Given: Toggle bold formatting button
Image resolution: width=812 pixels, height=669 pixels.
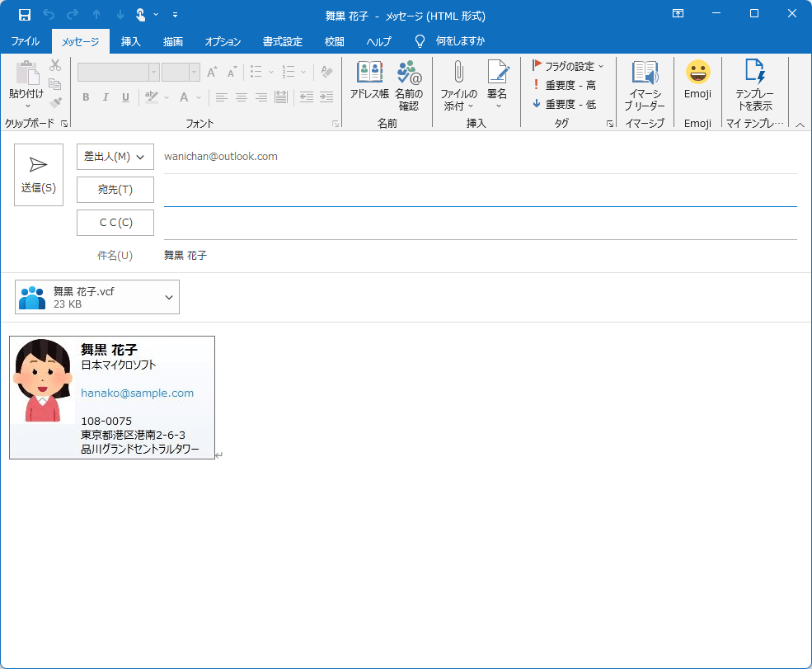Looking at the screenshot, I should (86, 97).
